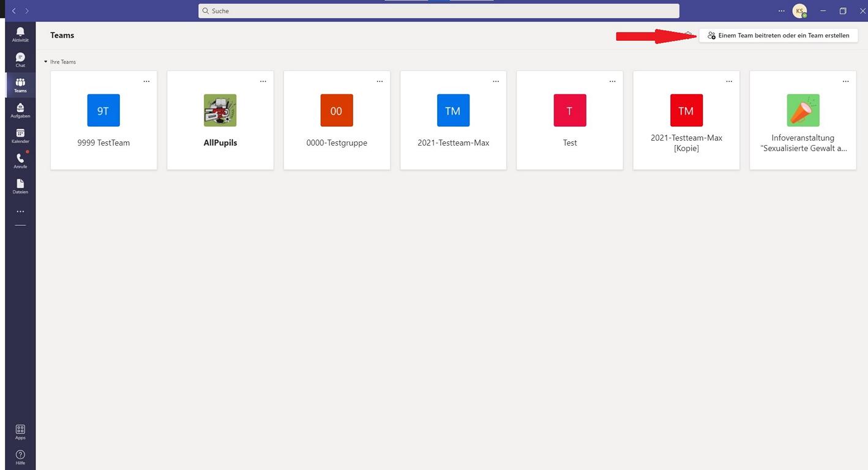Open the Kalender sidebar icon

coord(20,136)
